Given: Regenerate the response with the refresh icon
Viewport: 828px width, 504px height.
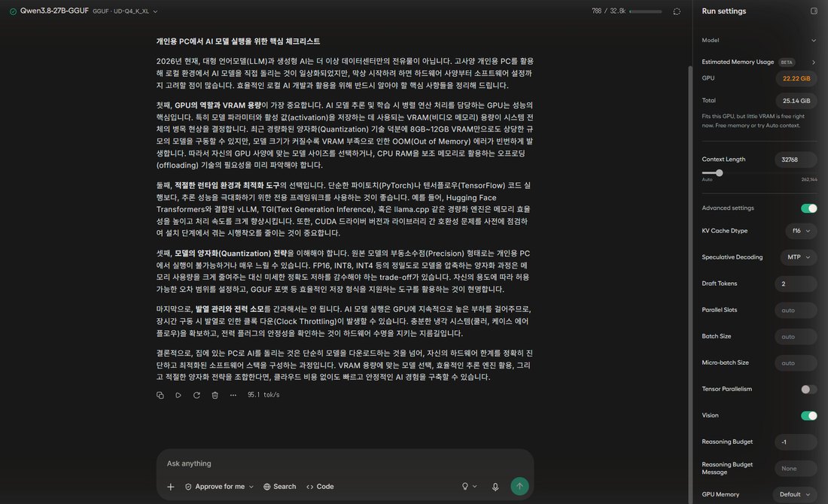Looking at the screenshot, I should [x=196, y=395].
